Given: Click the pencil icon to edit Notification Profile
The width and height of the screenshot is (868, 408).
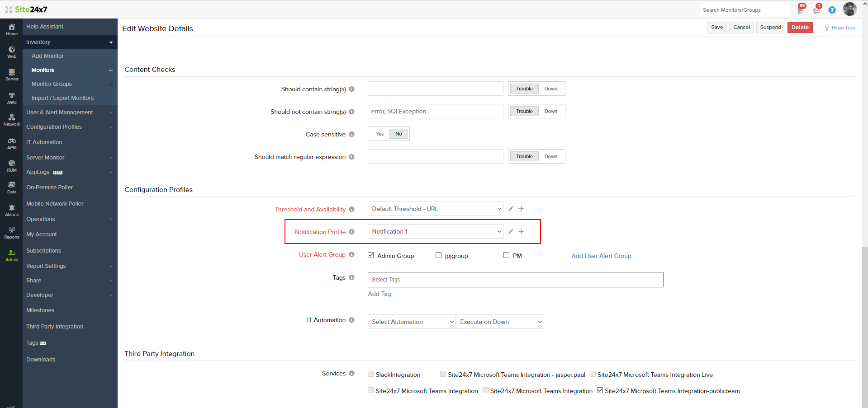Looking at the screenshot, I should pos(511,231).
